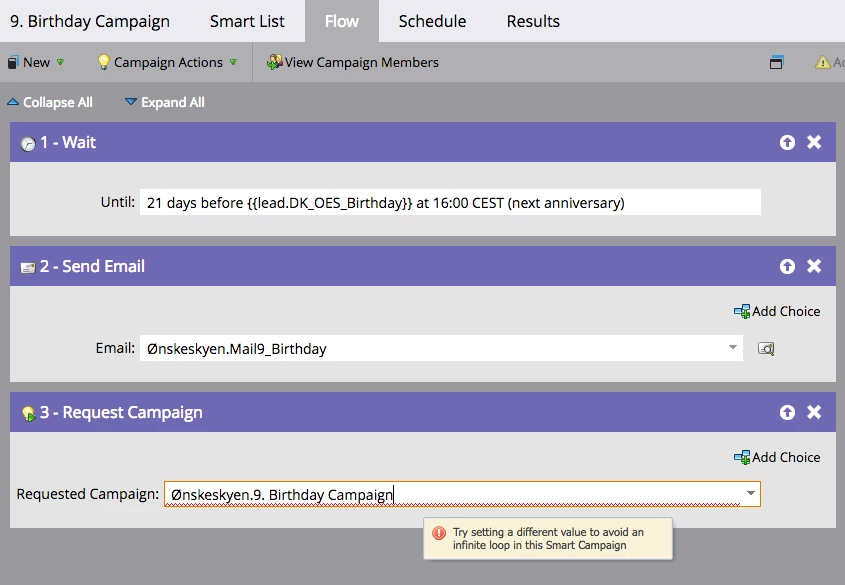845x585 pixels.
Task: Click the red error icon in tooltip
Action: tap(439, 533)
